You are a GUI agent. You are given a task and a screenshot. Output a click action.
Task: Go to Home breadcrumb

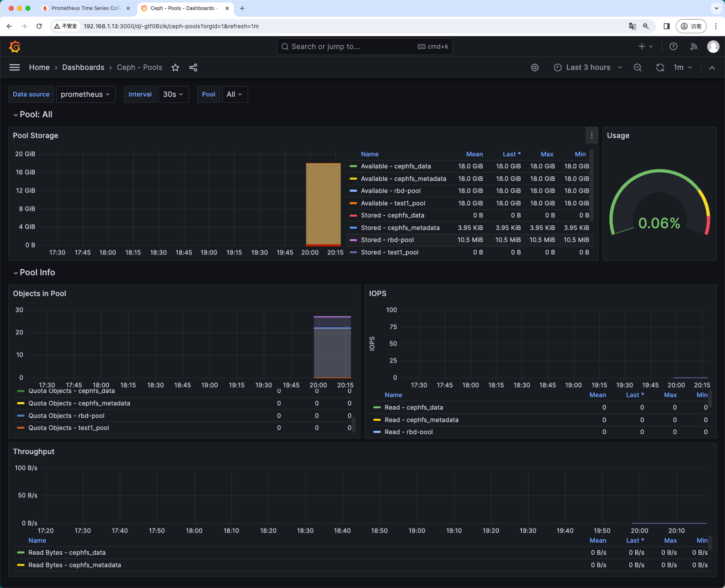39,67
